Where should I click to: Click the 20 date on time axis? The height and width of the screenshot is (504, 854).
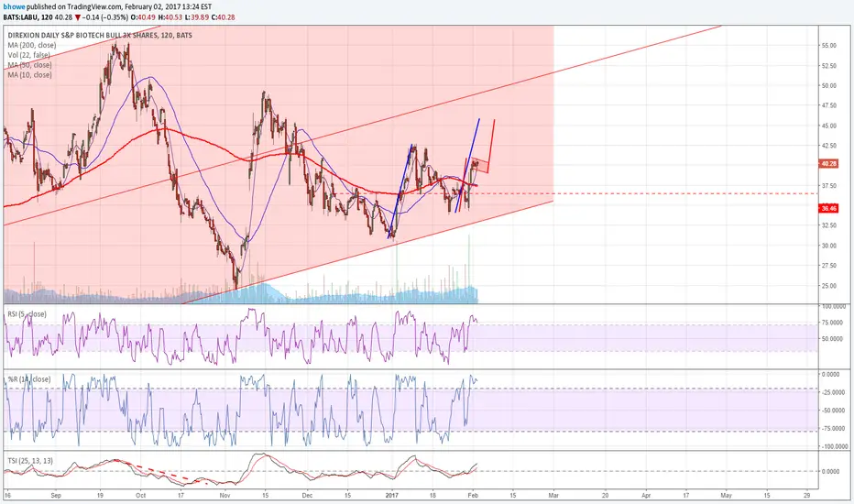[x=605, y=495]
